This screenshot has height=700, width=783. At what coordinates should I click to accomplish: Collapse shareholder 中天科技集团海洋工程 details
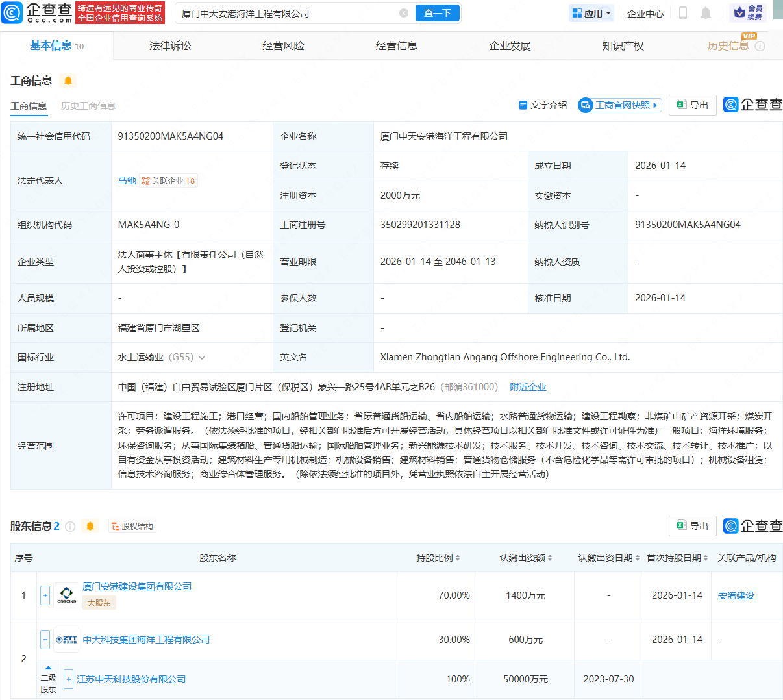pyautogui.click(x=45, y=639)
